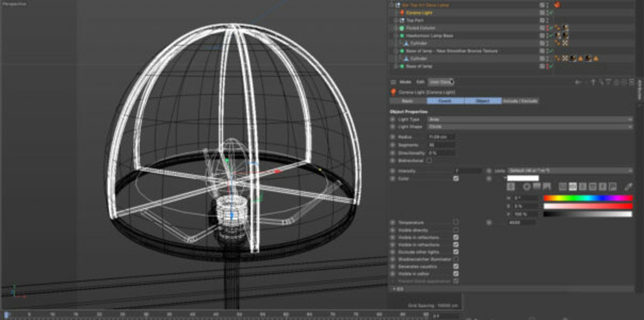Click the Top Part null object icon
This screenshot has width=644, height=320.
point(402,20)
